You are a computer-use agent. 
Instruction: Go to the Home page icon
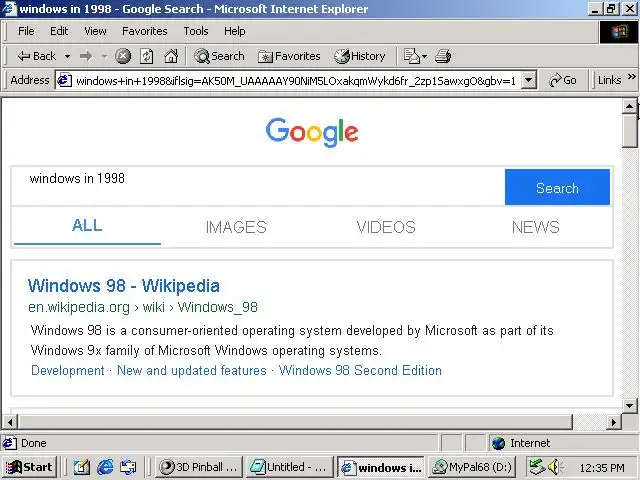click(171, 56)
